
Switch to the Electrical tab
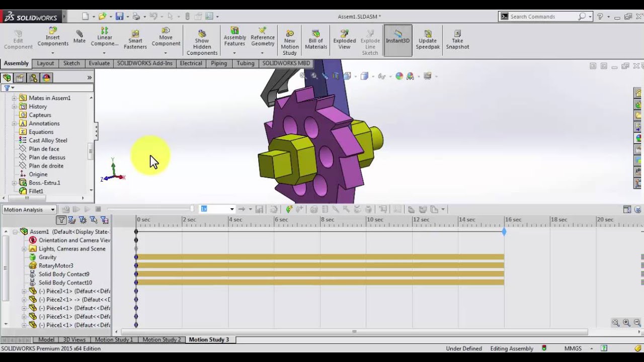(191, 63)
